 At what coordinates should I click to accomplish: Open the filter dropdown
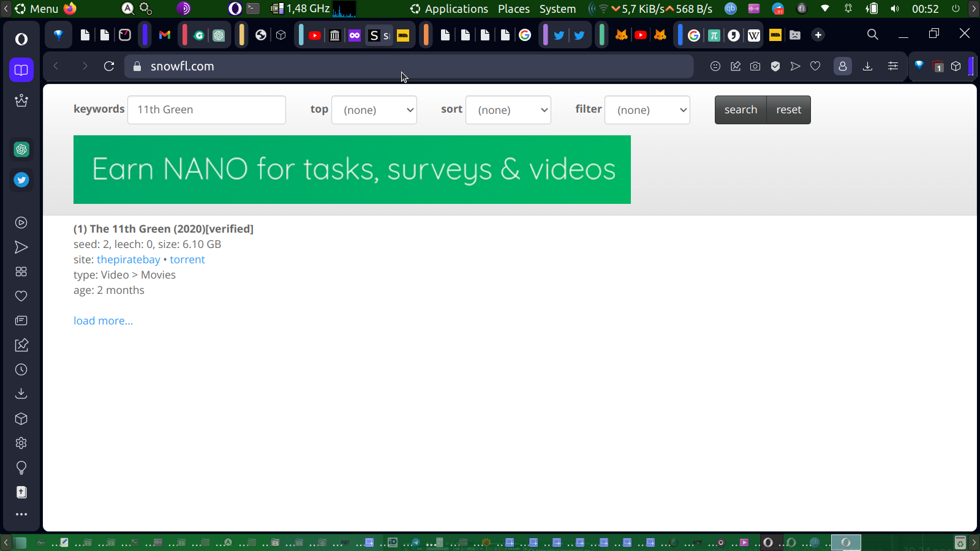647,110
